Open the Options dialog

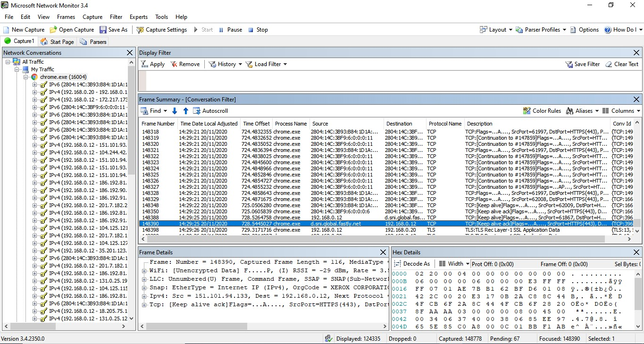pos(585,29)
